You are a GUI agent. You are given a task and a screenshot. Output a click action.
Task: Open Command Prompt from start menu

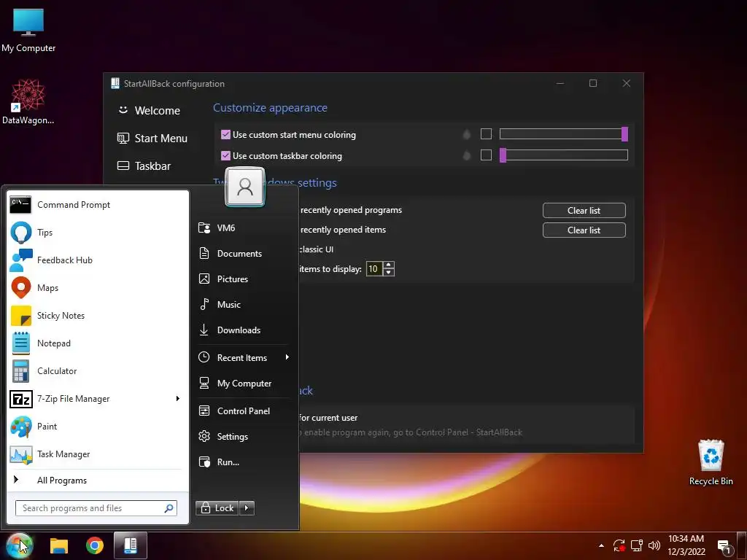click(x=98, y=205)
